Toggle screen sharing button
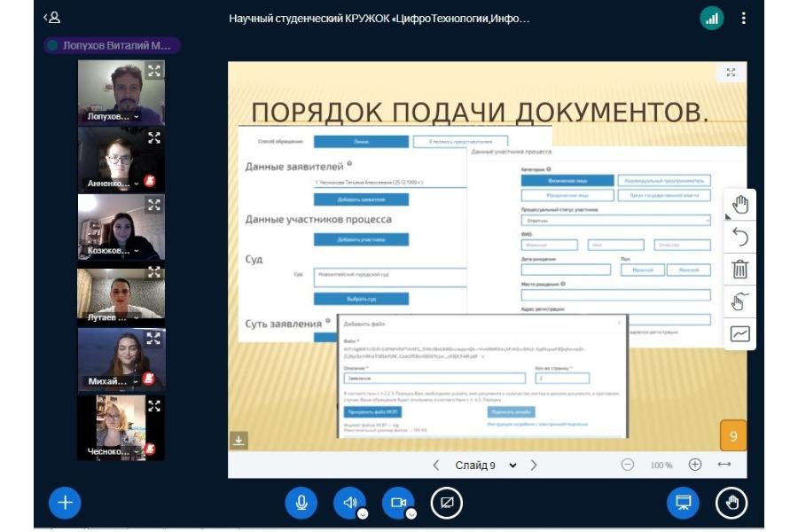 pos(446,503)
